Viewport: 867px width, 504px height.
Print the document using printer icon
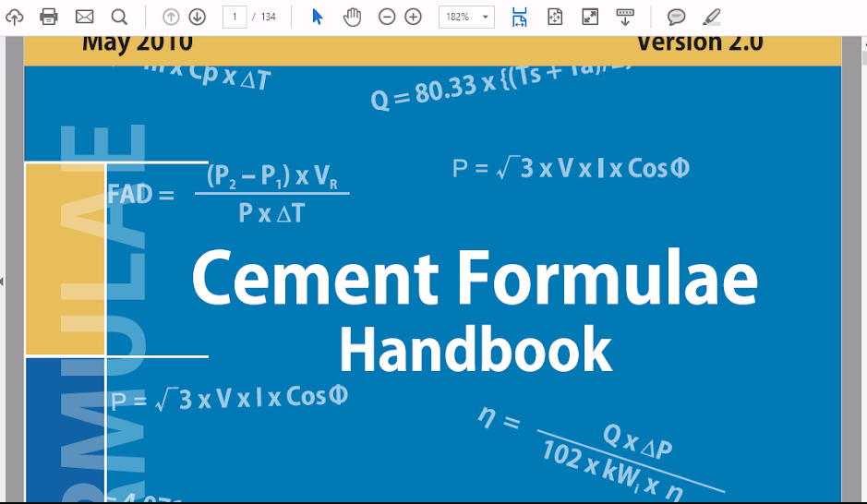click(49, 17)
